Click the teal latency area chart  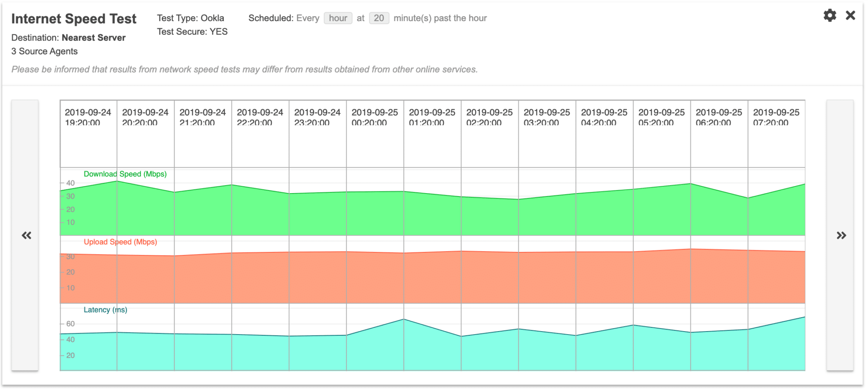pos(432,351)
